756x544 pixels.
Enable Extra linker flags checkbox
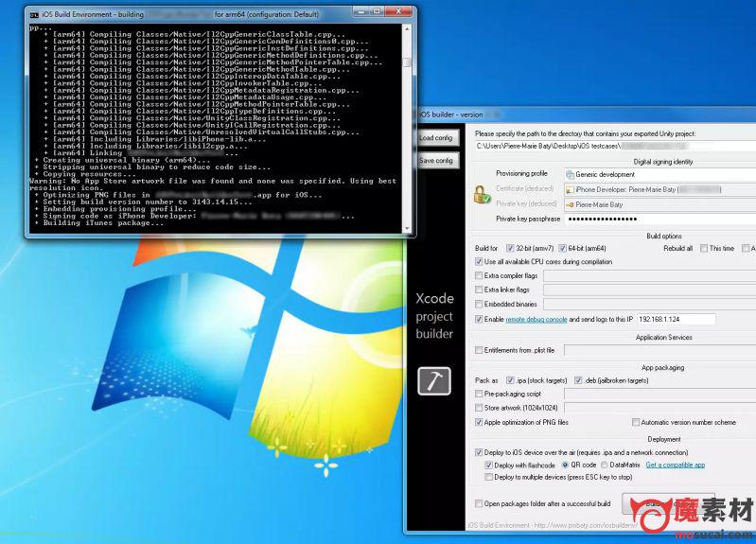pyautogui.click(x=479, y=290)
